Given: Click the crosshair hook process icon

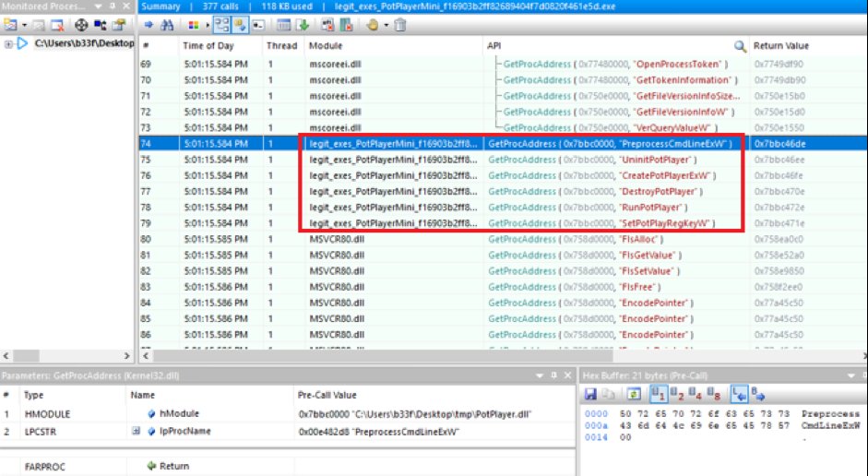Looking at the screenshot, I should 81,25.
